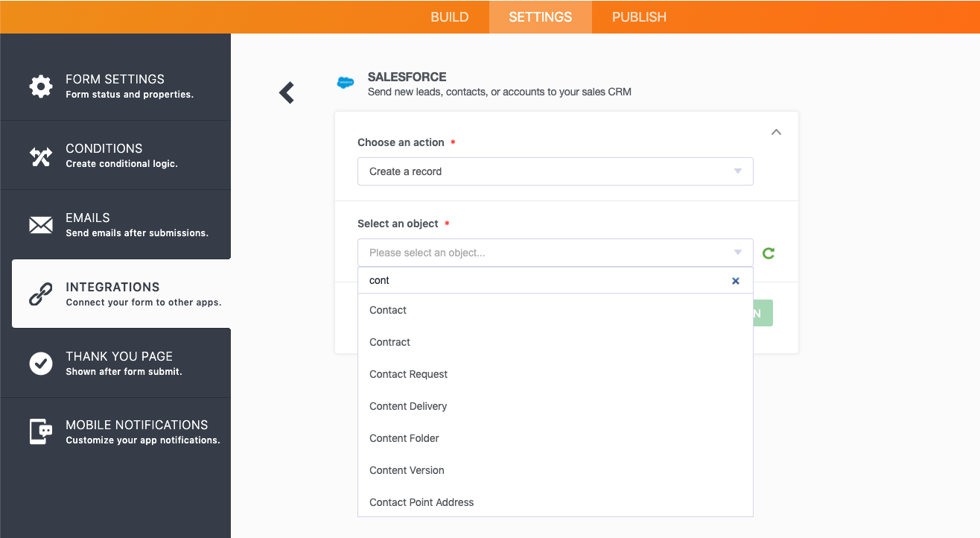Open the Choose an action dropdown
Viewport: 980px width, 538px height.
click(x=555, y=171)
